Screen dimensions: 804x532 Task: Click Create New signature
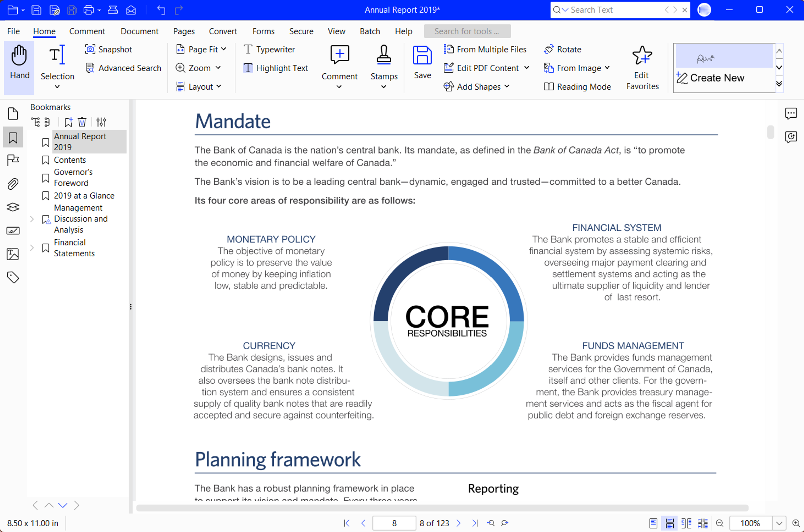(710, 78)
